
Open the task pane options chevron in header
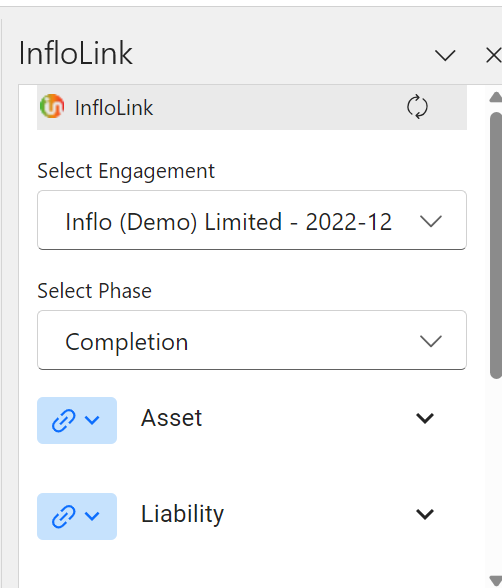pyautogui.click(x=445, y=56)
